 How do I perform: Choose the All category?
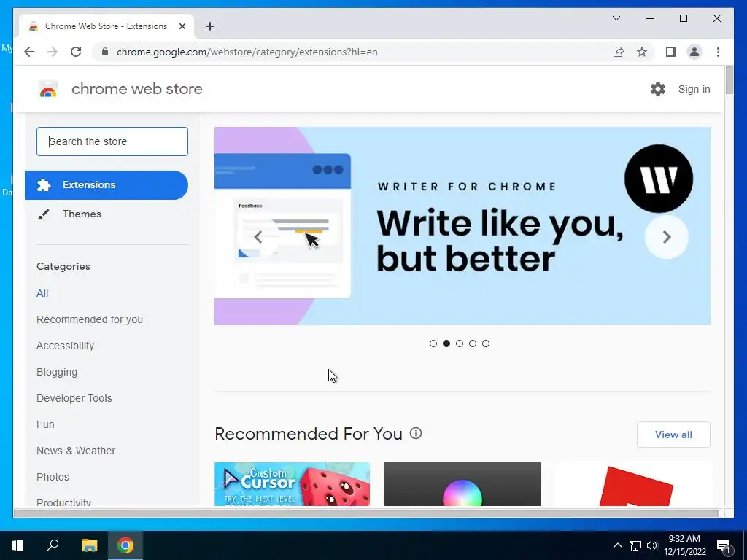click(42, 293)
